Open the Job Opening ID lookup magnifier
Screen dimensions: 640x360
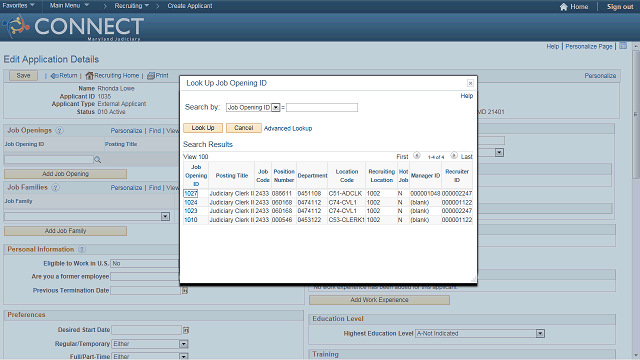[98, 160]
